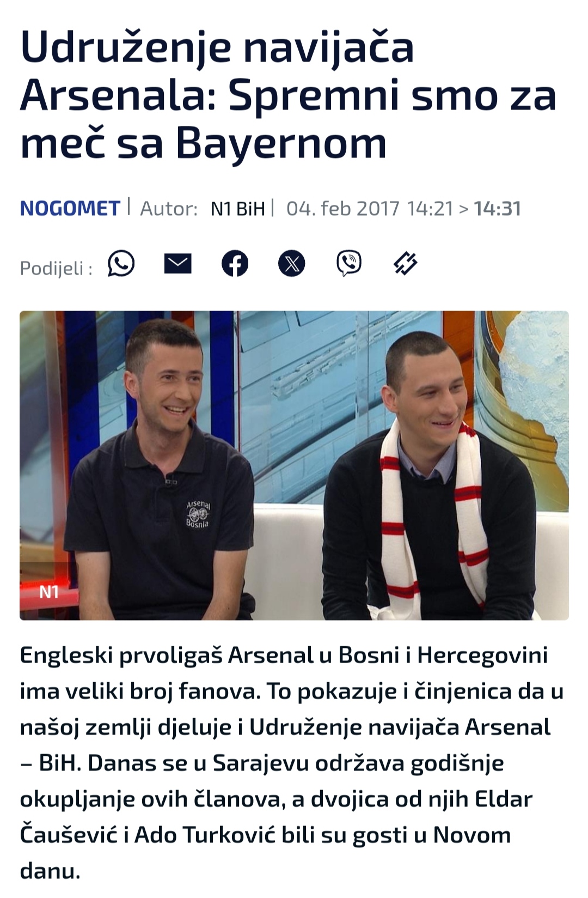
Task: Tap the Arsenal Bosnia emblem on shirt
Action: tap(198, 513)
